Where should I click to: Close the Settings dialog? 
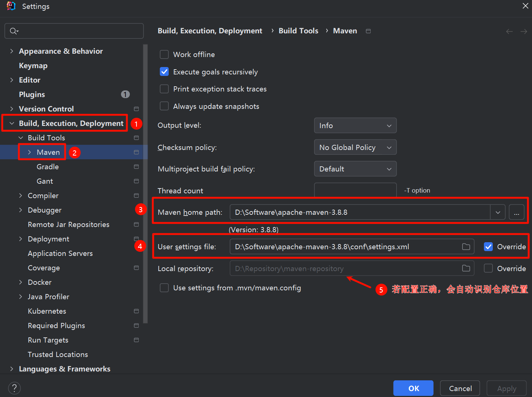[x=525, y=6]
